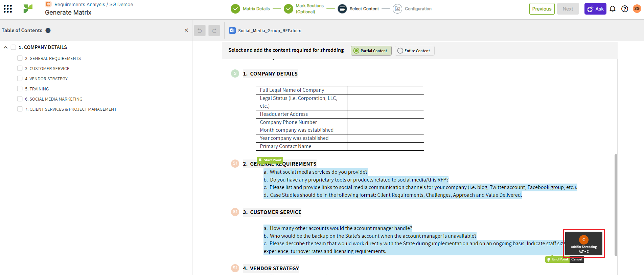Click the 5. TRAINING tree label
Image resolution: width=644 pixels, height=275 pixels.
tap(37, 89)
